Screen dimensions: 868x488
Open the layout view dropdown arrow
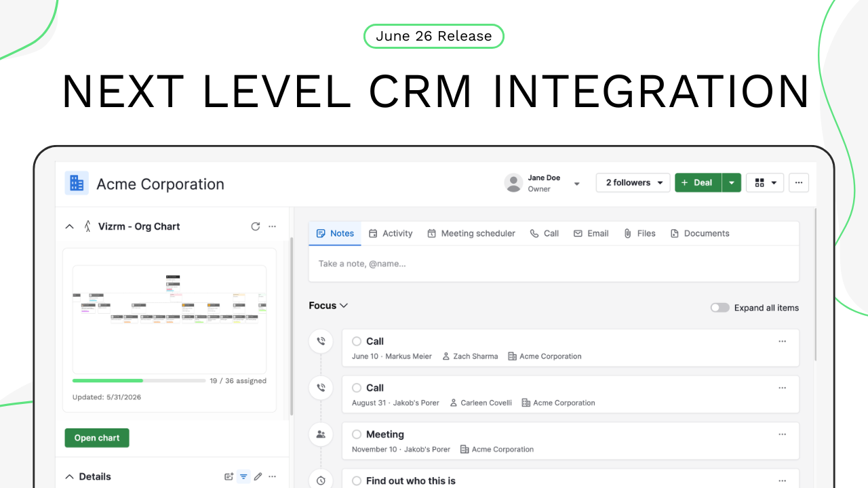[774, 182]
